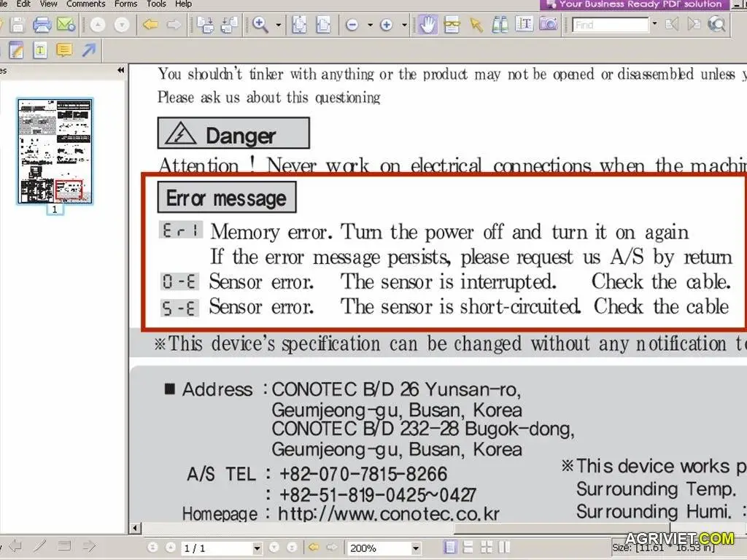Go to previous view yellow arrow
Image resolution: width=747 pixels, height=560 pixels.
pos(150,25)
